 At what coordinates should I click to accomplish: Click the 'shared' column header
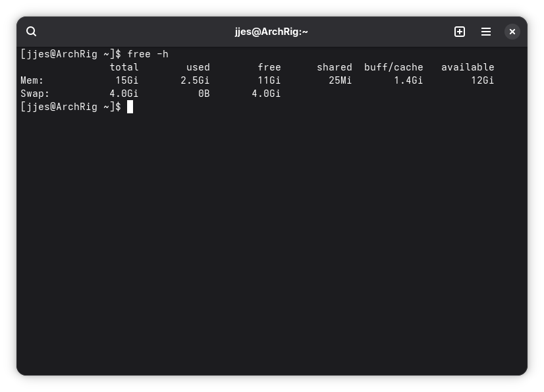coord(335,67)
